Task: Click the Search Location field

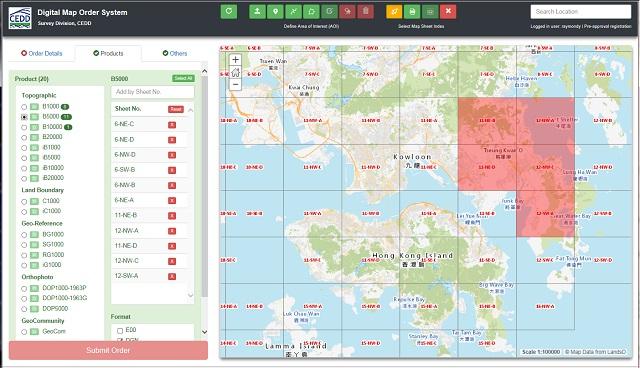Action: point(581,12)
